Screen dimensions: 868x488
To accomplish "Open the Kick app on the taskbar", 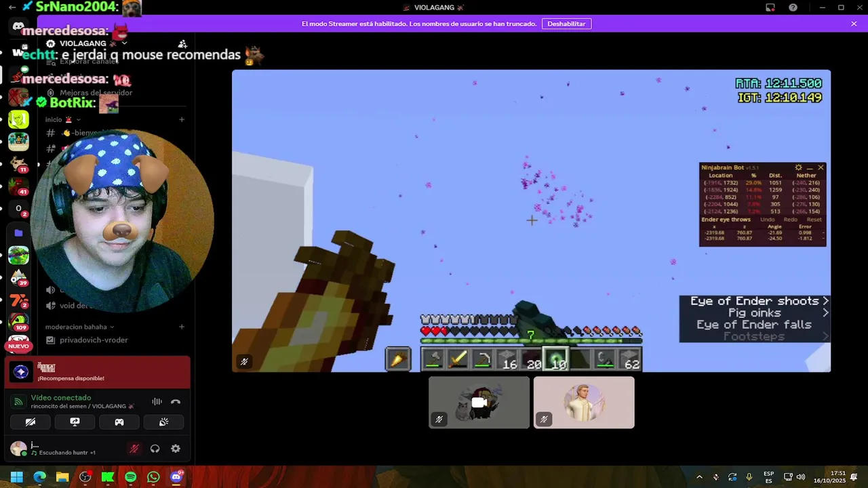I will coord(107,477).
